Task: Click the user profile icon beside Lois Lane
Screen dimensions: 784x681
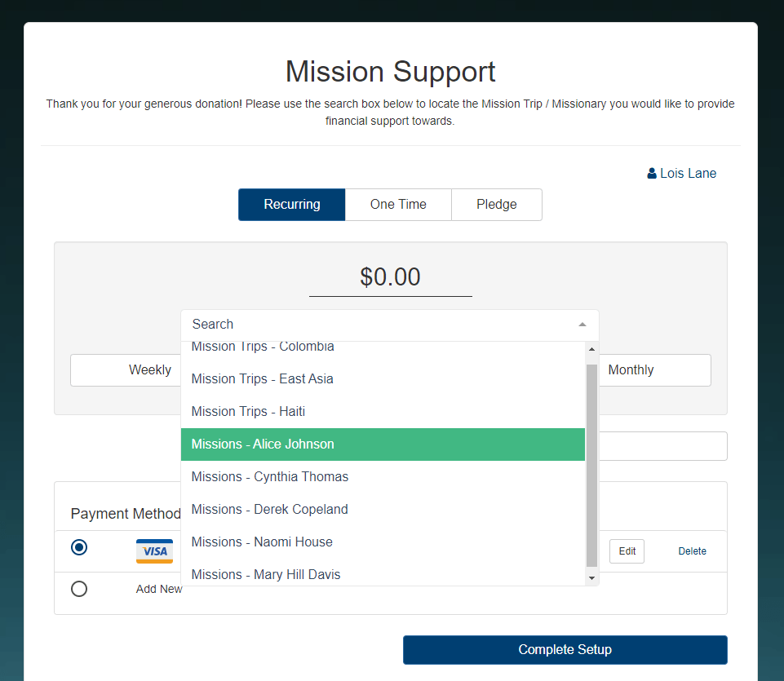Action: pos(652,174)
